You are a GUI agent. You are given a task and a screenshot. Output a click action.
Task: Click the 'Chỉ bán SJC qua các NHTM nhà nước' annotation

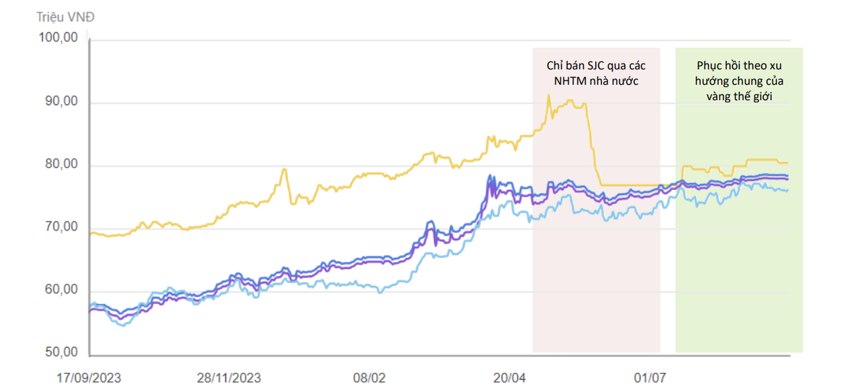(595, 73)
